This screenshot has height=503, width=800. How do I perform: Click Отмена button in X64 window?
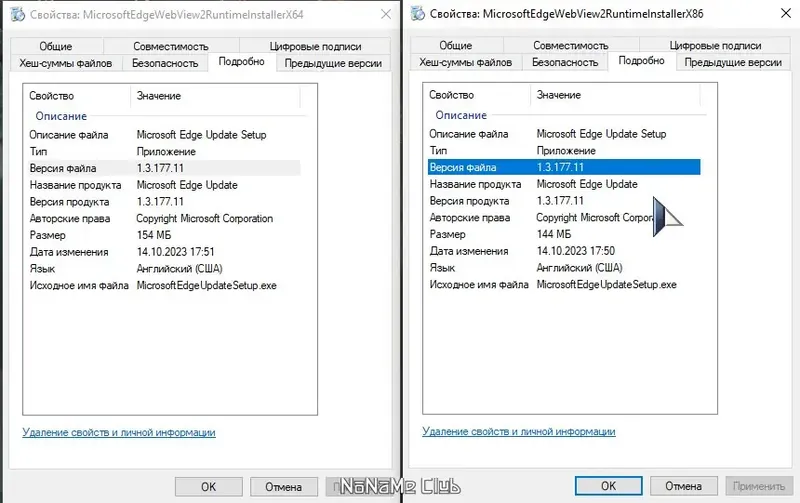[284, 487]
